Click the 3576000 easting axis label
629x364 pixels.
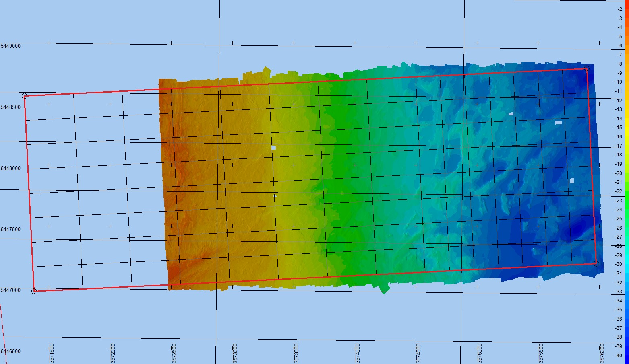(602, 354)
